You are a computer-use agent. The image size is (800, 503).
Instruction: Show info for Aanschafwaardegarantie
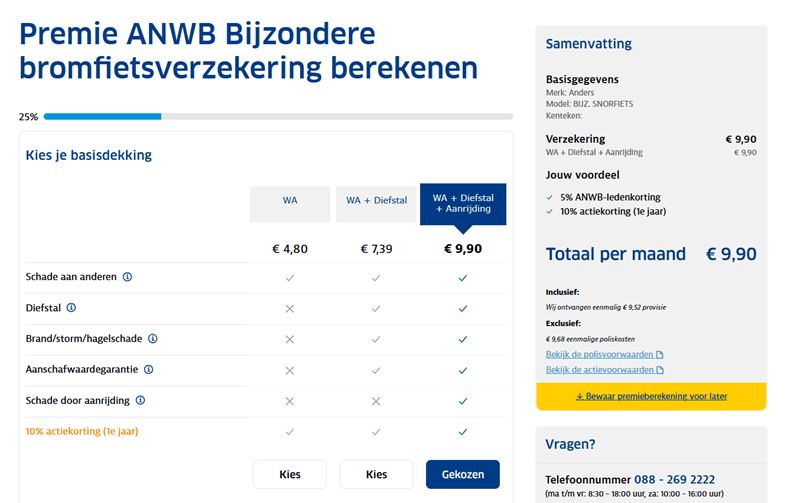click(148, 369)
